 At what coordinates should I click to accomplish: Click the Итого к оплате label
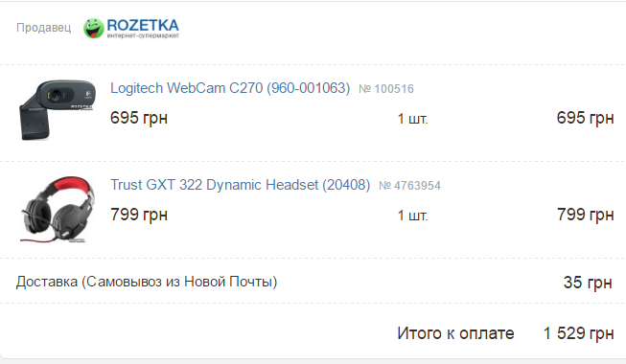[455, 333]
